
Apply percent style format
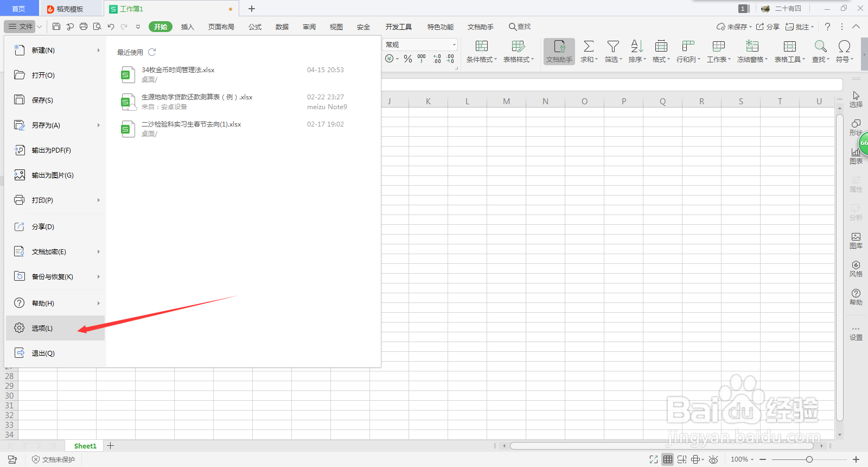tap(408, 59)
